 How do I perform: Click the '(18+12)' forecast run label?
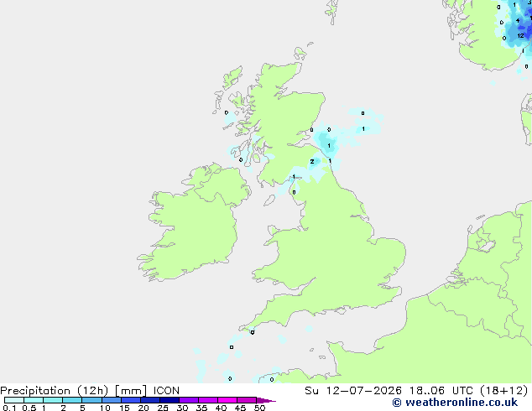pos(504,391)
